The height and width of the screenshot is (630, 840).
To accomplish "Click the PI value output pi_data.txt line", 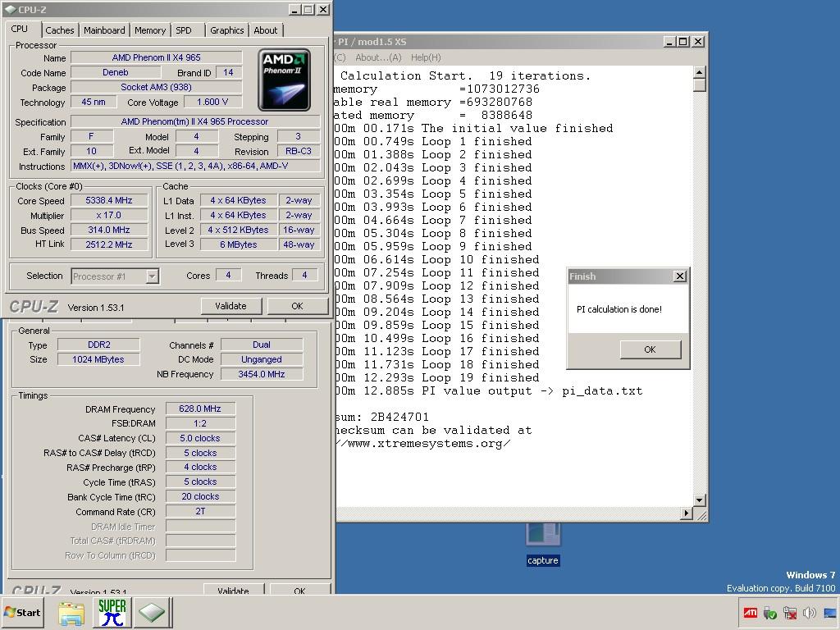I will [x=489, y=391].
